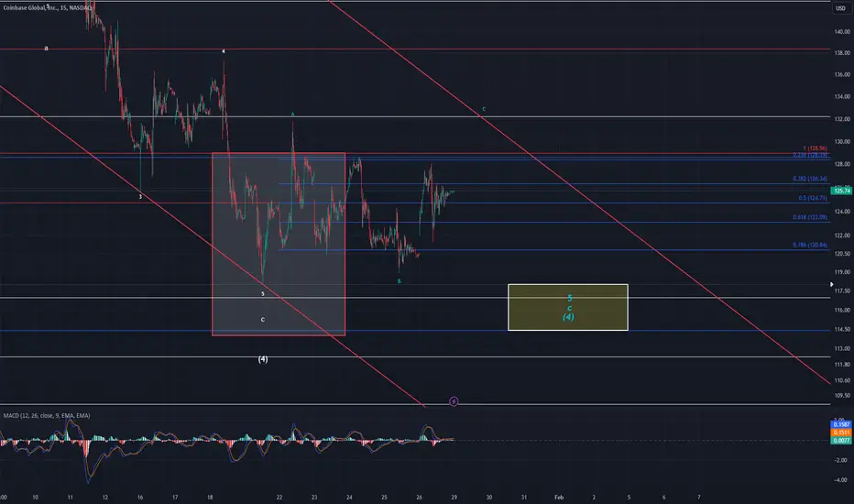854x504 pixels.
Task: Select the yellow wave 5 target box
Action: [568, 307]
